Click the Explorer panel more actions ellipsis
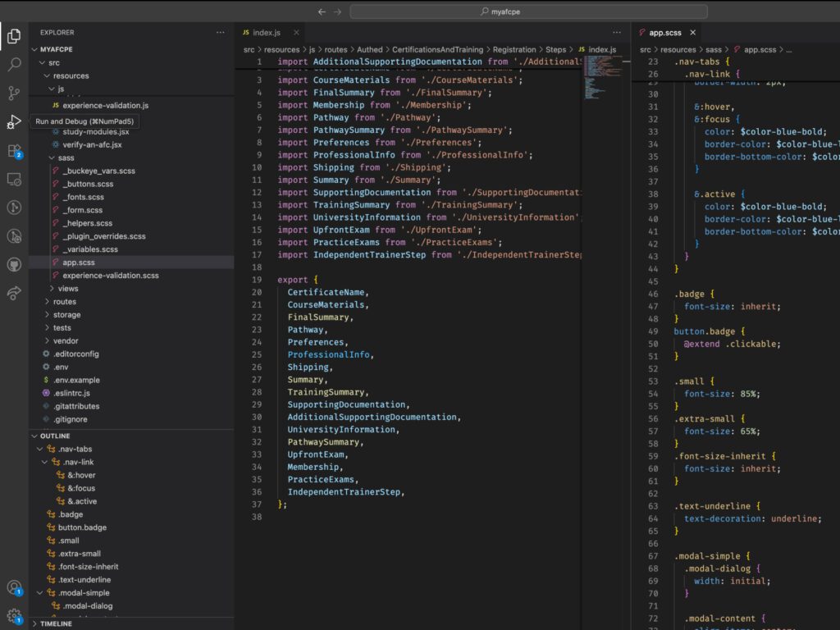Viewport: 840px width, 630px height. pos(220,33)
